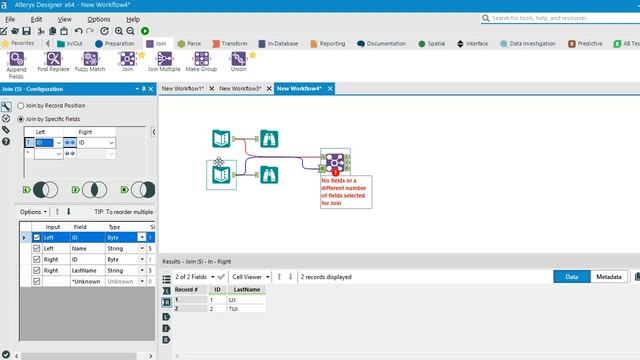
Task: Click the Undo toolbar icon
Action: (78, 31)
